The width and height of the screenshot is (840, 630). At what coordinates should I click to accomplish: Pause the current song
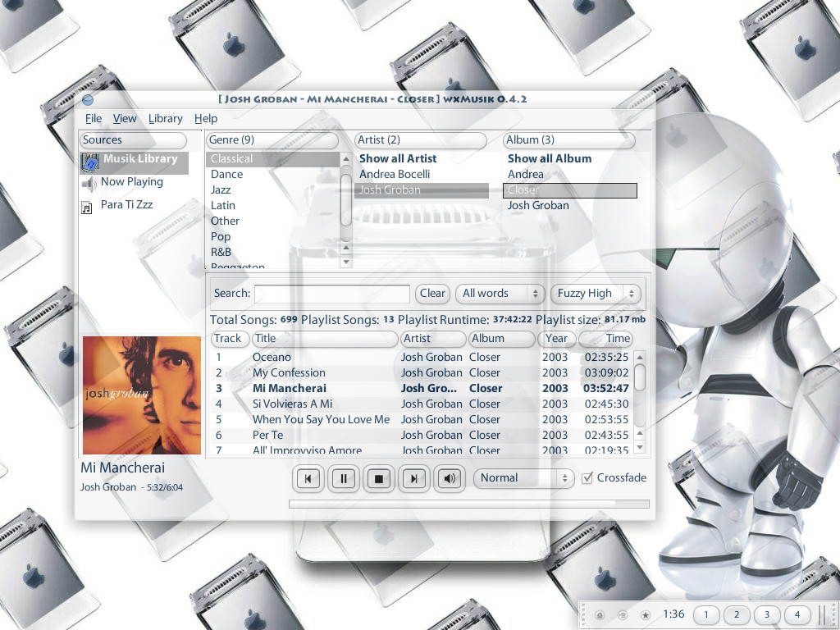tap(344, 478)
